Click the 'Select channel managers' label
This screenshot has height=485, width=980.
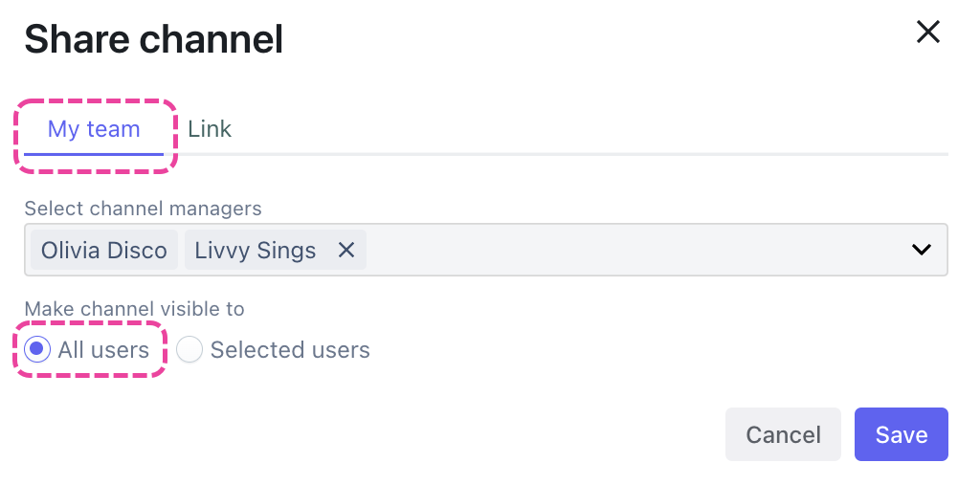pos(143,208)
